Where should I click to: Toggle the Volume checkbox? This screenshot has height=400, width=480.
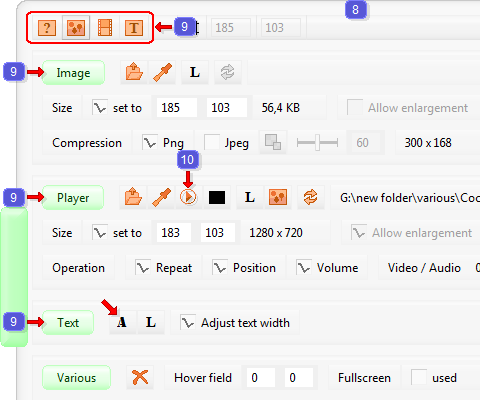coord(304,267)
